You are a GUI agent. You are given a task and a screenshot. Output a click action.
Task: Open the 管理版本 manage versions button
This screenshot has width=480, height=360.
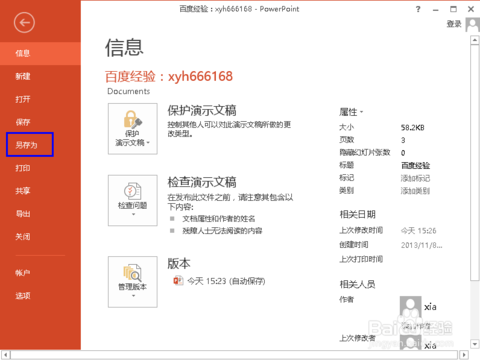tap(133, 282)
